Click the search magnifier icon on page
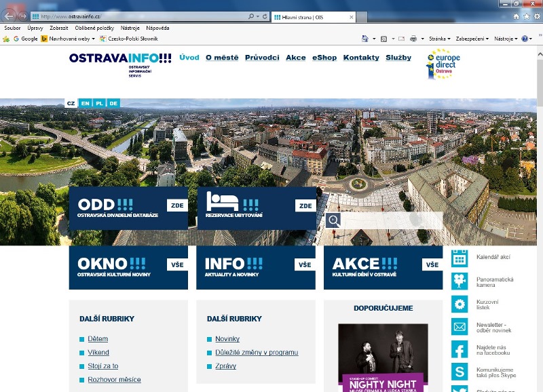Screen dimensions: 543x392 tap(333, 220)
